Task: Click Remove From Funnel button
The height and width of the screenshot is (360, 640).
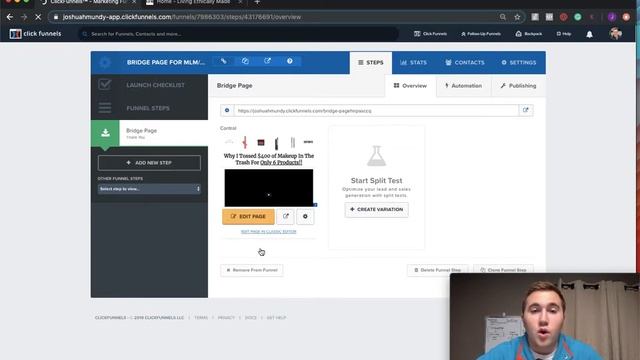Action: 251,270
